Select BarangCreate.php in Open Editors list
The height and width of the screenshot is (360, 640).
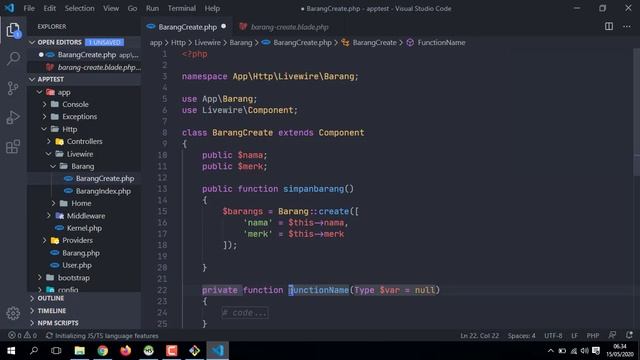[84, 55]
